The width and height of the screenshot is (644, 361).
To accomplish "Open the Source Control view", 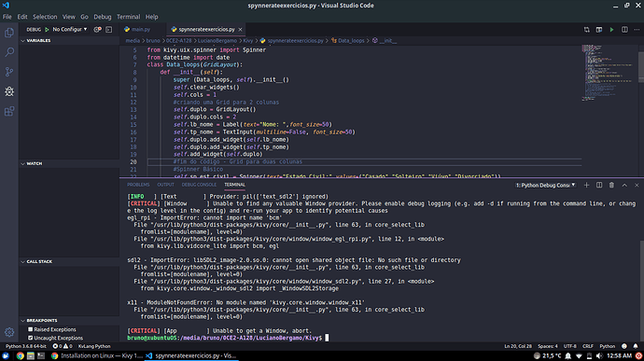I will (x=9, y=72).
